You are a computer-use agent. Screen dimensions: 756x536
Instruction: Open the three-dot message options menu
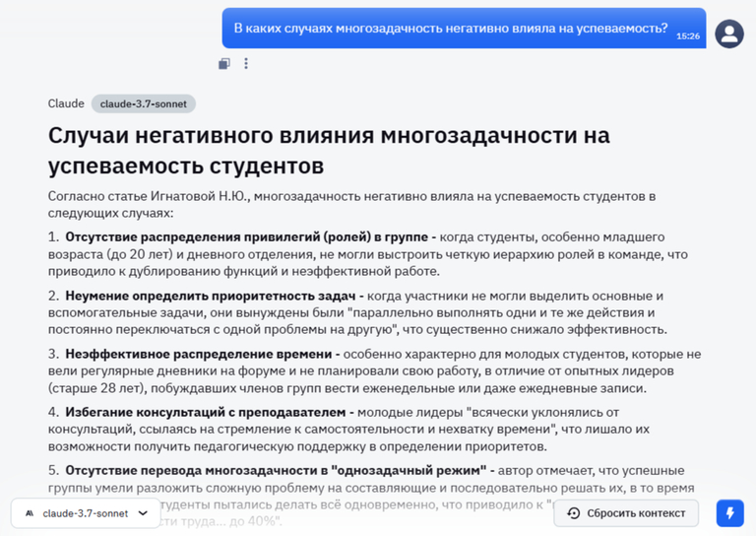tap(246, 64)
